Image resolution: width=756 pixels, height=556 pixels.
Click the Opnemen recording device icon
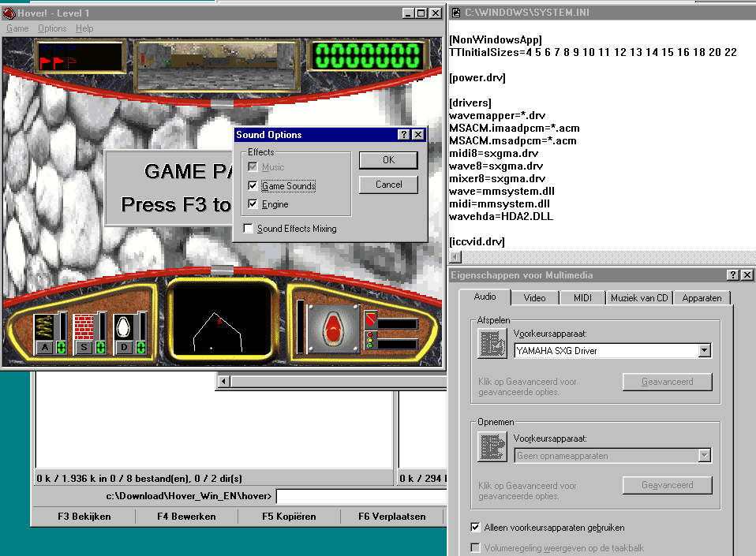(492, 447)
